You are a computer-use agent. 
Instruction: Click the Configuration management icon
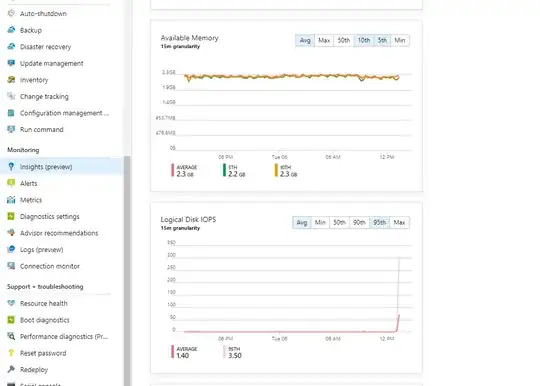click(x=11, y=113)
